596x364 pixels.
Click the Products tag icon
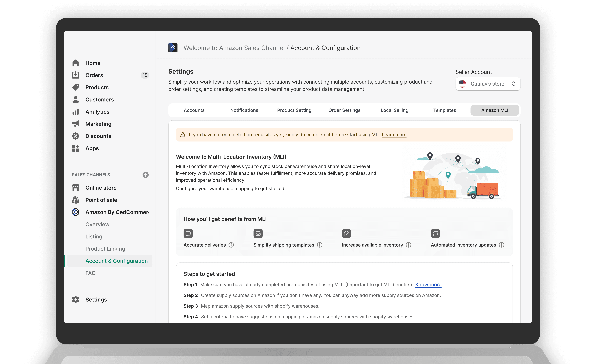(75, 87)
